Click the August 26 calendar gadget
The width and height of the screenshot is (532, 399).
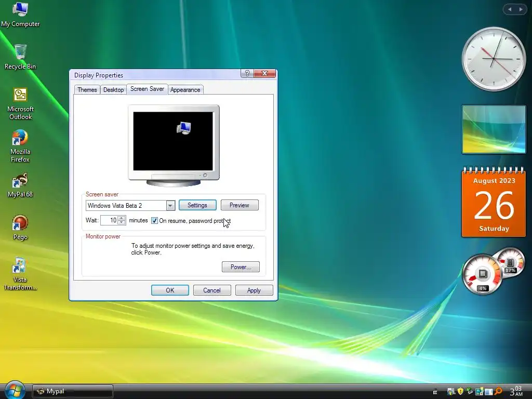point(494,202)
